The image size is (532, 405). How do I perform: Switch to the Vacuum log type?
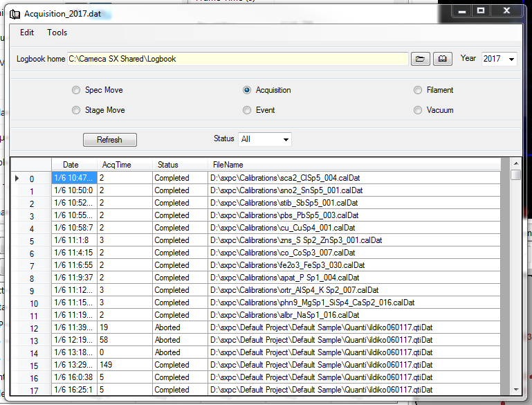pos(418,110)
